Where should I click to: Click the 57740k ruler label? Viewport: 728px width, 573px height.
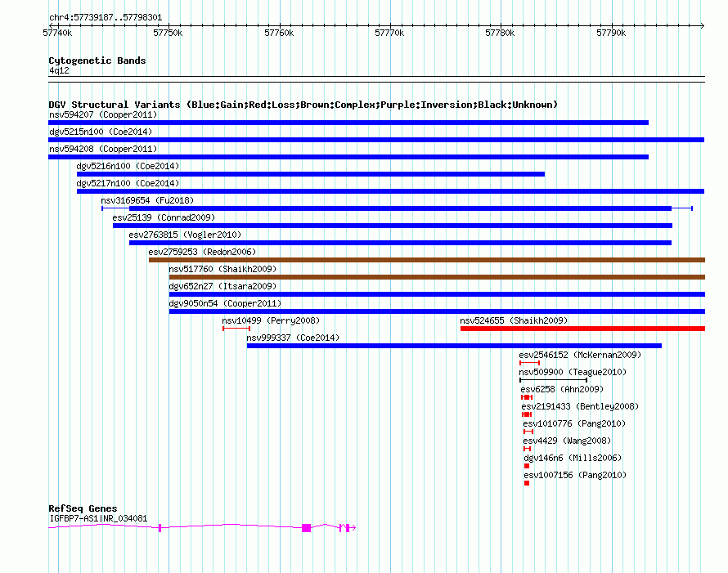coord(57,34)
